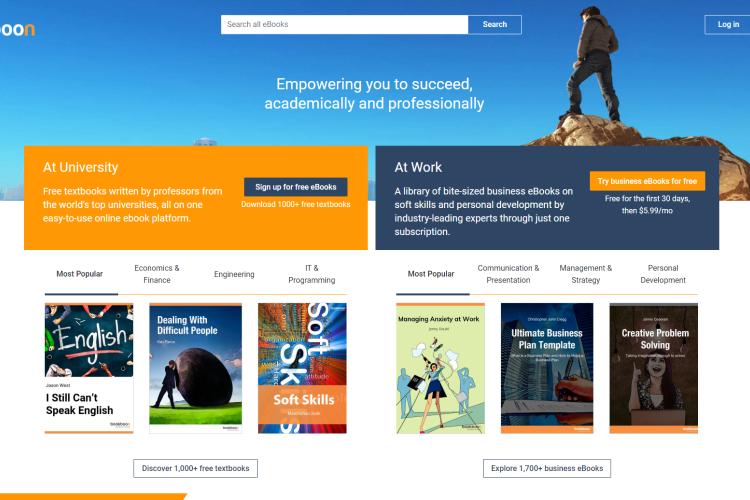Focus the Search all eBooks field

pyautogui.click(x=344, y=24)
